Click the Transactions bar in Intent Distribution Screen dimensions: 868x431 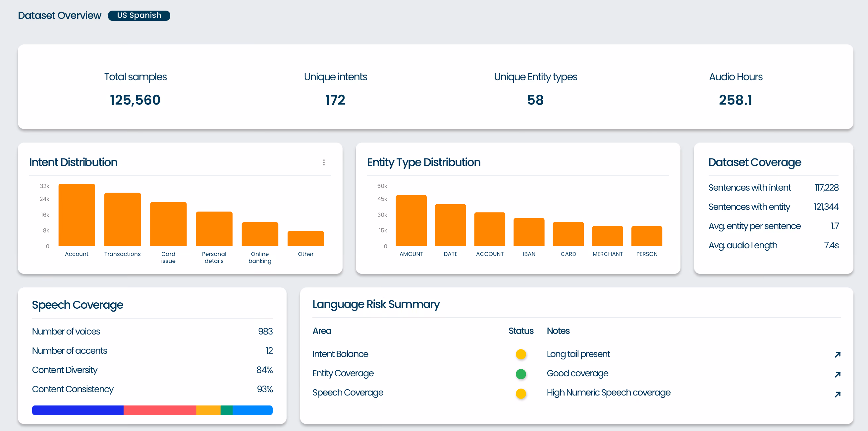click(122, 219)
